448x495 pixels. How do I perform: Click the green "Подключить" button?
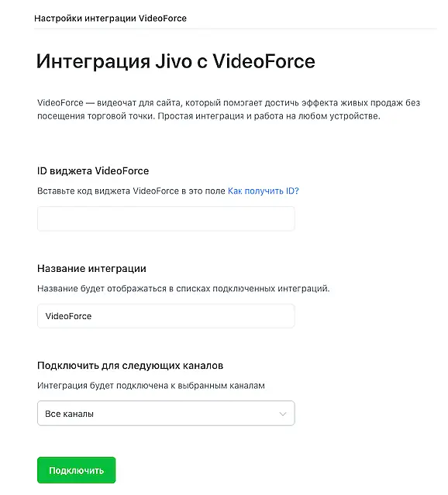tap(77, 470)
